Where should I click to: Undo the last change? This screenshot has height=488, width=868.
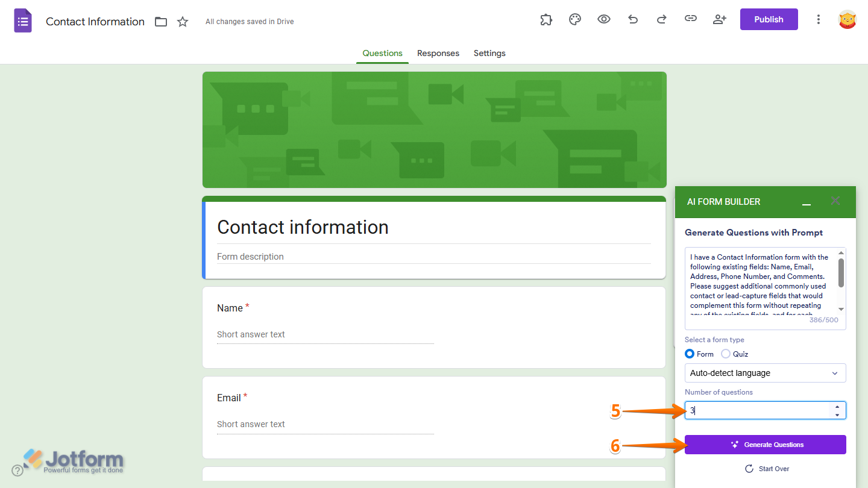click(x=632, y=19)
